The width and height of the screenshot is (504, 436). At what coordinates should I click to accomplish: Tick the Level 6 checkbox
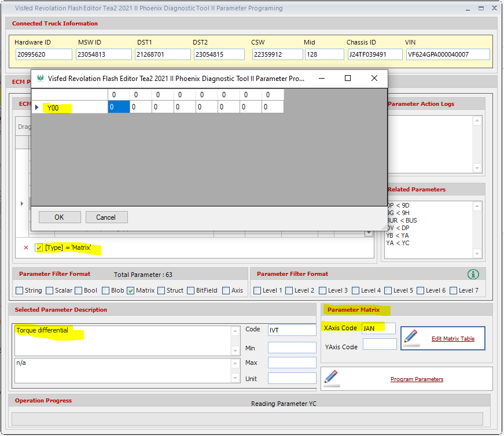(420, 290)
